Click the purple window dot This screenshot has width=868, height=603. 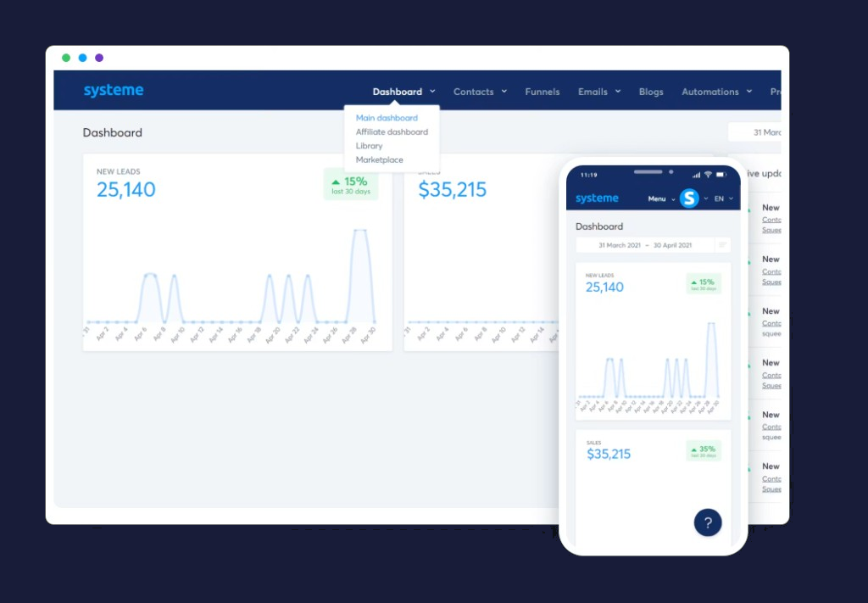[x=99, y=58]
